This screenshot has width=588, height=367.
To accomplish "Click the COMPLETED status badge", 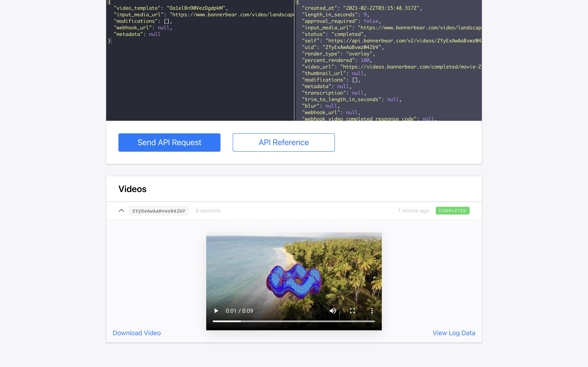I will [452, 211].
